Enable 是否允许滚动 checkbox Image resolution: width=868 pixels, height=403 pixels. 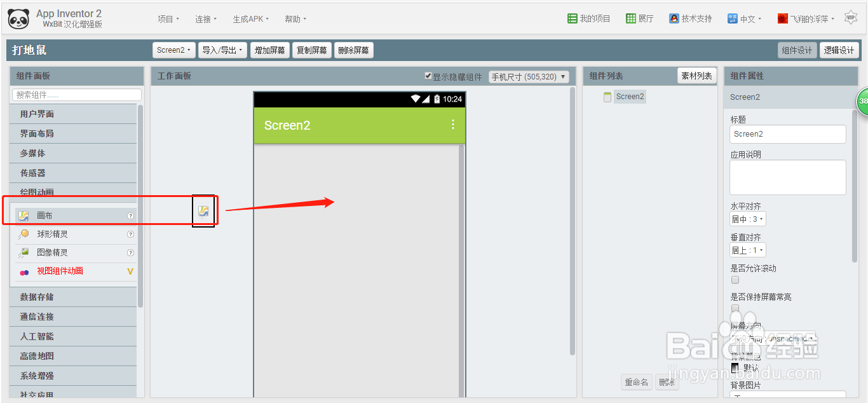click(x=735, y=280)
